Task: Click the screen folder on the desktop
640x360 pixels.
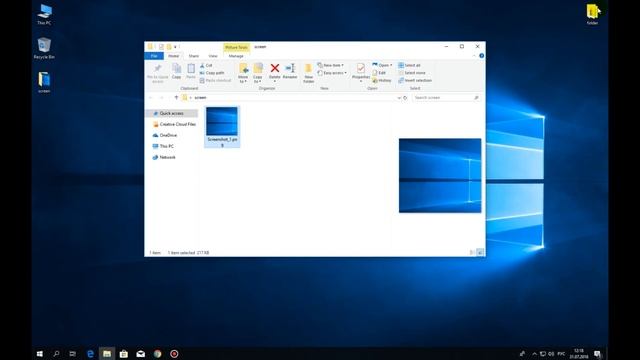Action: [x=44, y=82]
